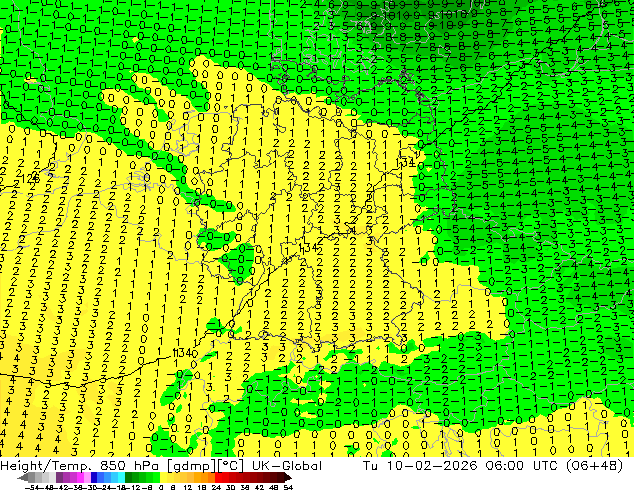Click the '126' height contour label
This screenshot has height=490, width=634.
pyautogui.click(x=30, y=178)
